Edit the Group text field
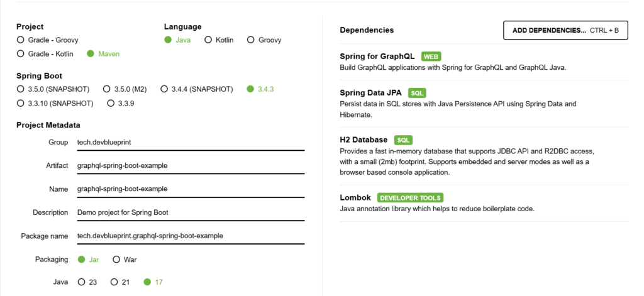This screenshot has width=644, height=296. click(190, 142)
